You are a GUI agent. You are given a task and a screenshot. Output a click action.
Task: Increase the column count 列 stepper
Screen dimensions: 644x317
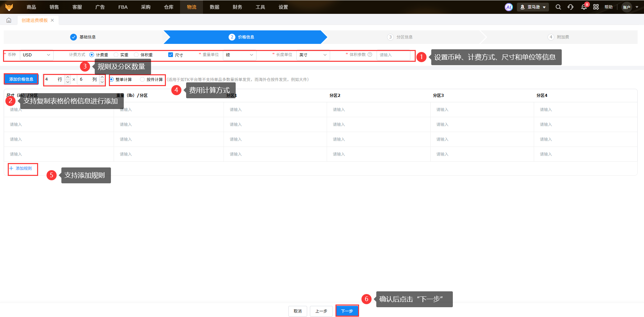(x=102, y=77)
